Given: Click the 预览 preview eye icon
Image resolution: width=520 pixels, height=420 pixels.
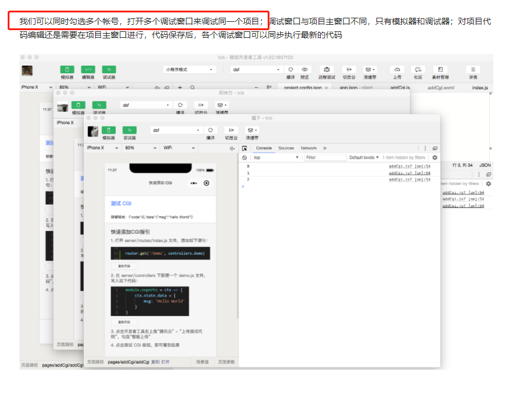Looking at the screenshot, I should (x=304, y=69).
